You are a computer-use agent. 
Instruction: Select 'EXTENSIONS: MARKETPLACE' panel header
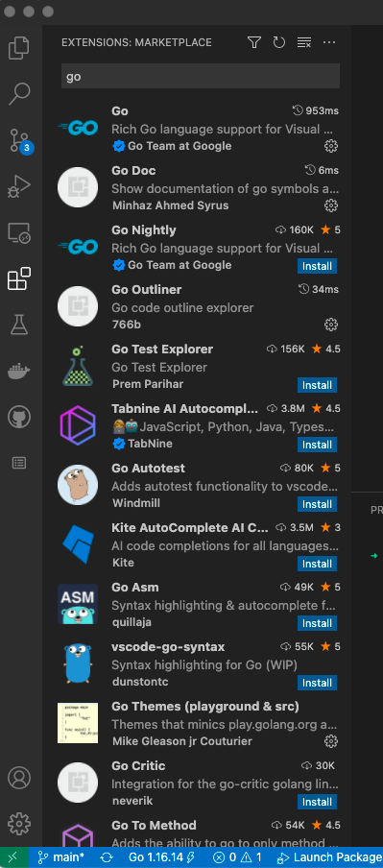pos(136,42)
